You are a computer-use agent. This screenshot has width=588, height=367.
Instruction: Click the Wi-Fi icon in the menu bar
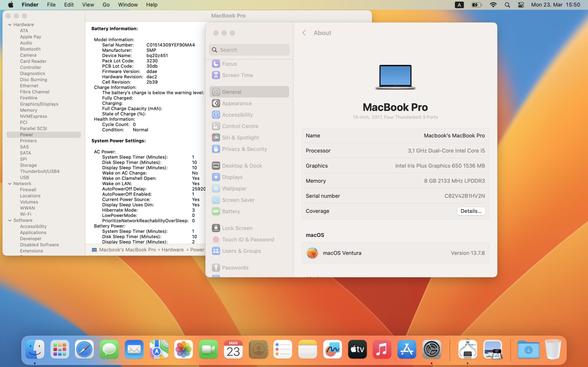pos(493,5)
